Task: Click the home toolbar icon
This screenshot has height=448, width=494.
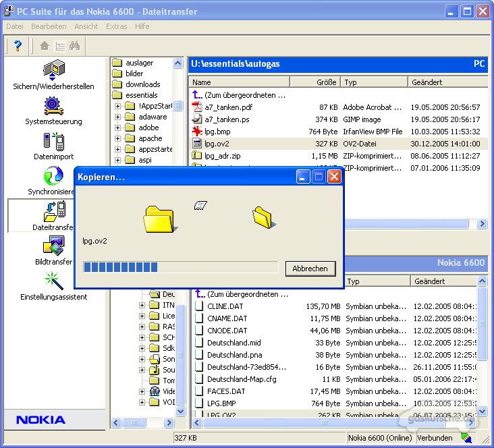Action: pyautogui.click(x=45, y=46)
